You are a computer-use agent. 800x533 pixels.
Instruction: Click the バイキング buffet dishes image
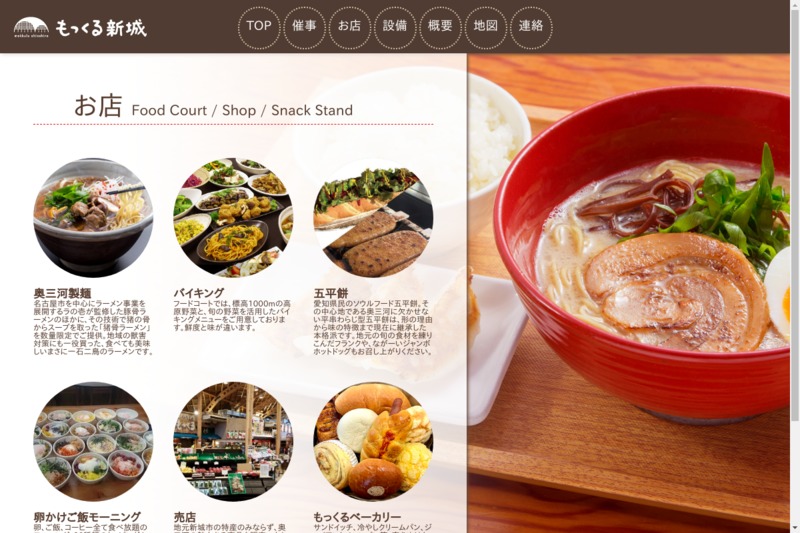coord(233,218)
